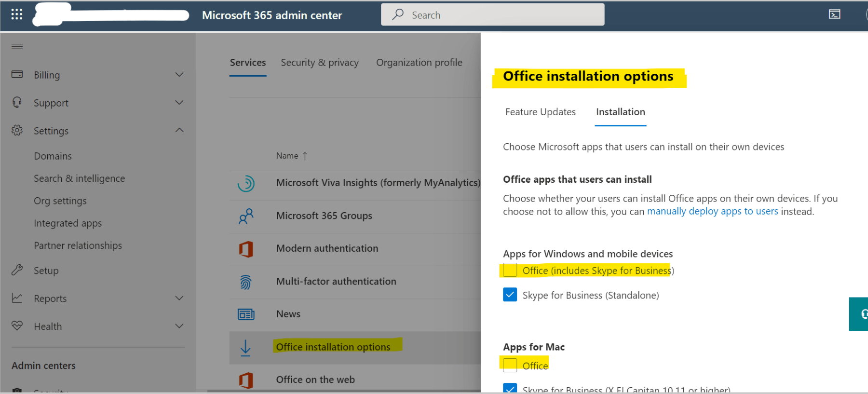This screenshot has width=868, height=394.
Task: Click the Health heart icon
Action: click(x=17, y=326)
